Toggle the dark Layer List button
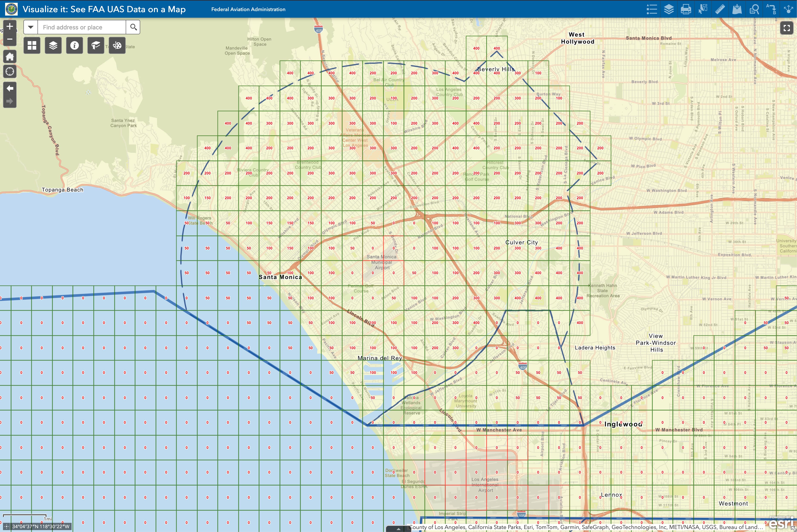 pos(53,45)
